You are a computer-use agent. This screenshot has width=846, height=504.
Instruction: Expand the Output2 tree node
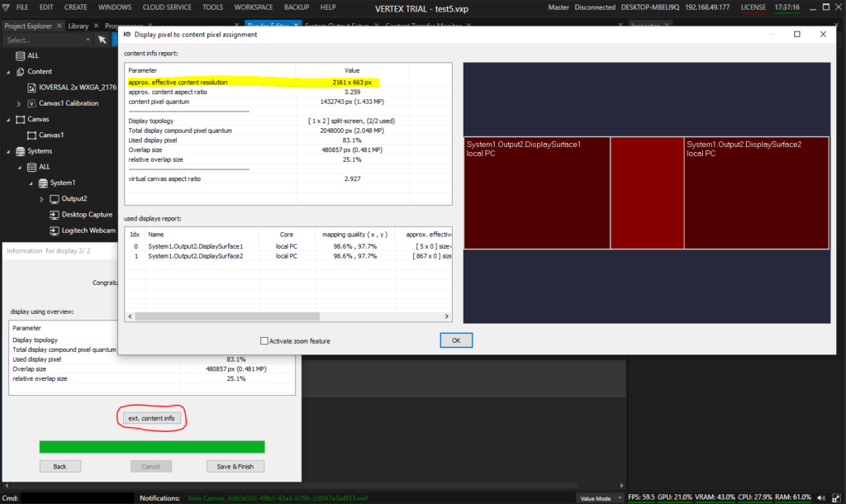pos(42,199)
